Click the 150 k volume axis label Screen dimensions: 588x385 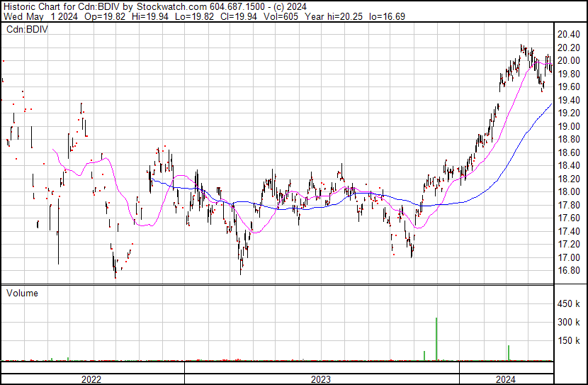(569, 341)
